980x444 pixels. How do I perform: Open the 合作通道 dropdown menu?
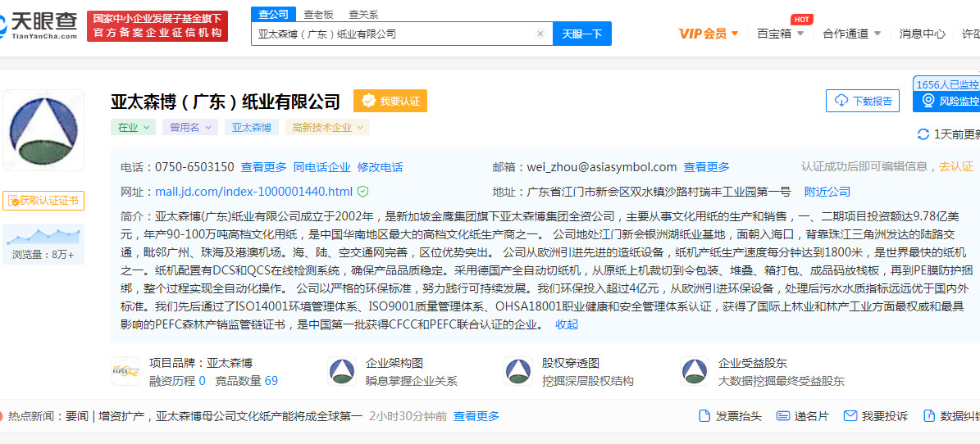[x=852, y=34]
